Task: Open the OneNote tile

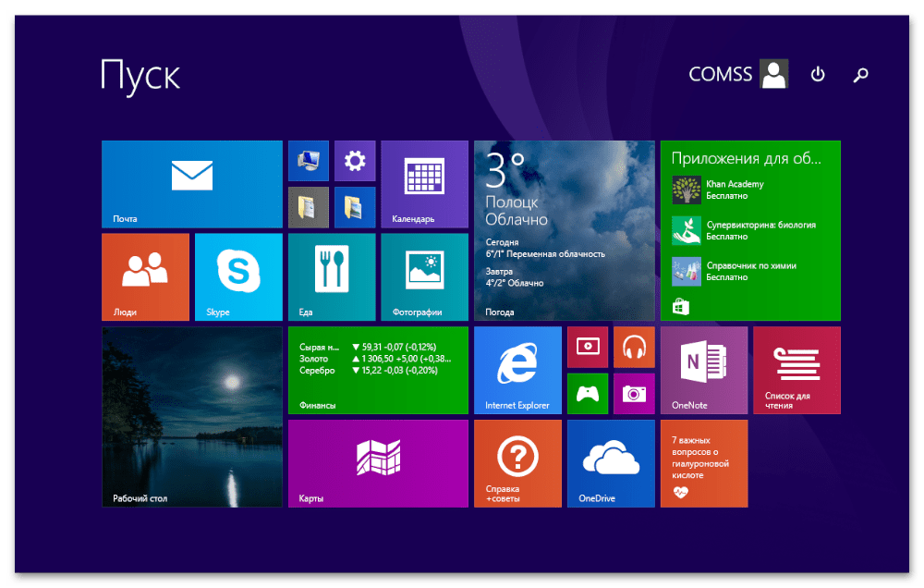Action: 703,370
